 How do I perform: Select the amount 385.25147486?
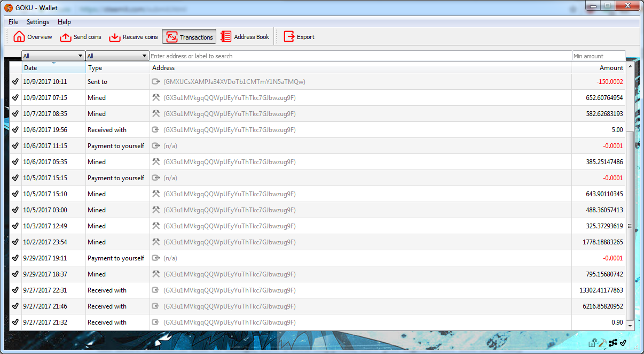pos(604,162)
